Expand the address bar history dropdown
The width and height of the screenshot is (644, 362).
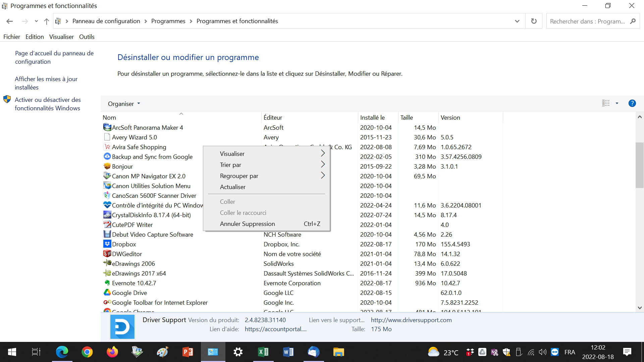[x=517, y=21]
